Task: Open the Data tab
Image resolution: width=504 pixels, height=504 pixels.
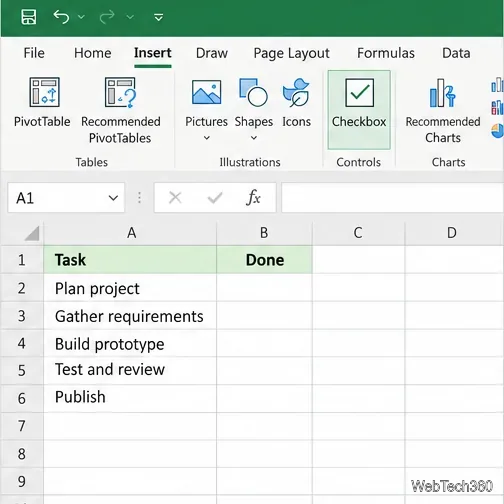Action: [456, 53]
